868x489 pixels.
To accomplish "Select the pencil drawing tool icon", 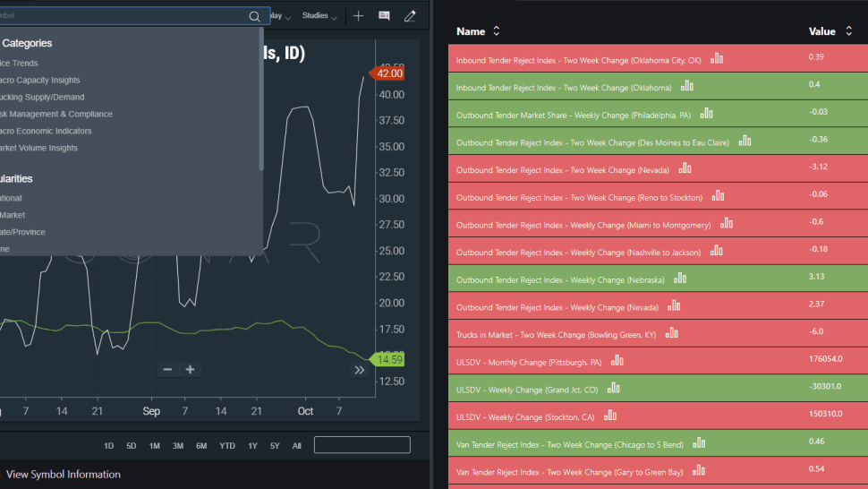I will coord(410,16).
